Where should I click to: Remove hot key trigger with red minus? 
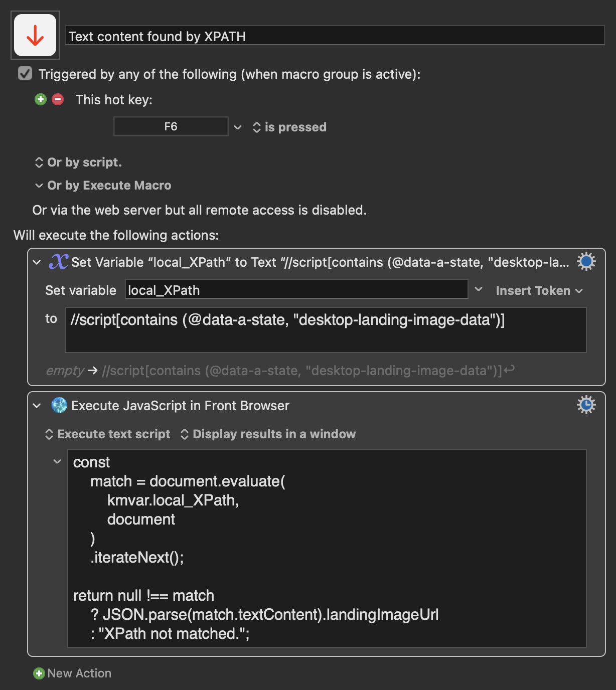coord(58,99)
